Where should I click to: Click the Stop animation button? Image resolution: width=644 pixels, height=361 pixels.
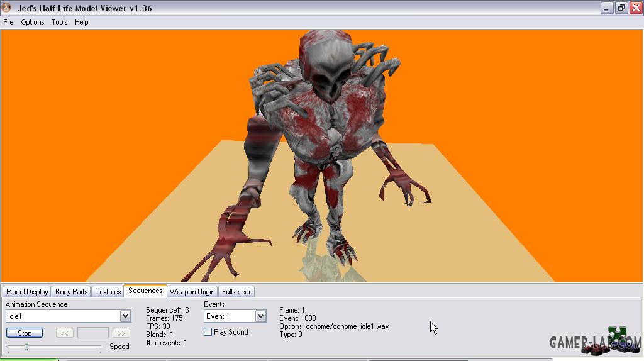[25, 333]
